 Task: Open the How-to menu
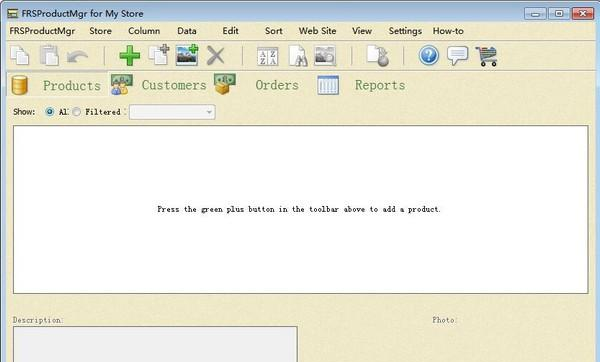point(448,31)
